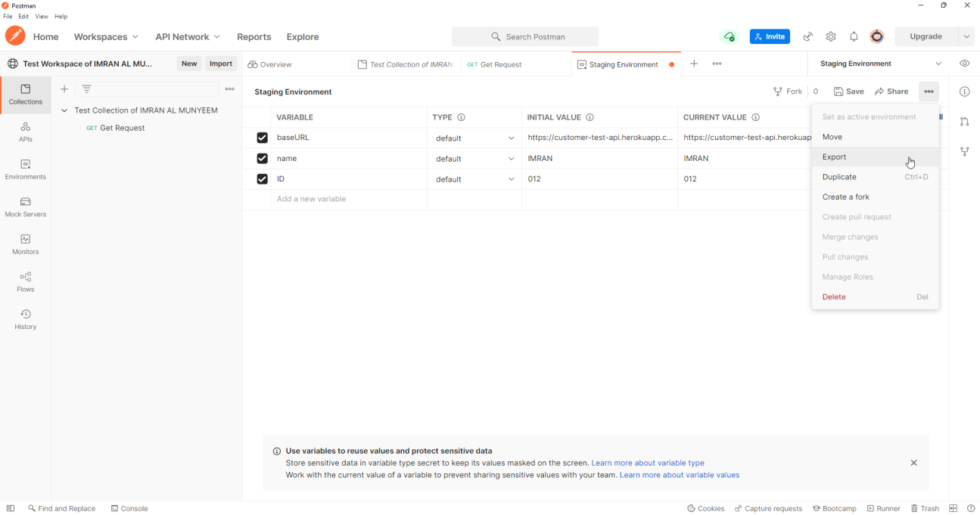Screen dimensions: 980x515
Task: Open pull requests icon in right sidebar
Action: coord(965,122)
